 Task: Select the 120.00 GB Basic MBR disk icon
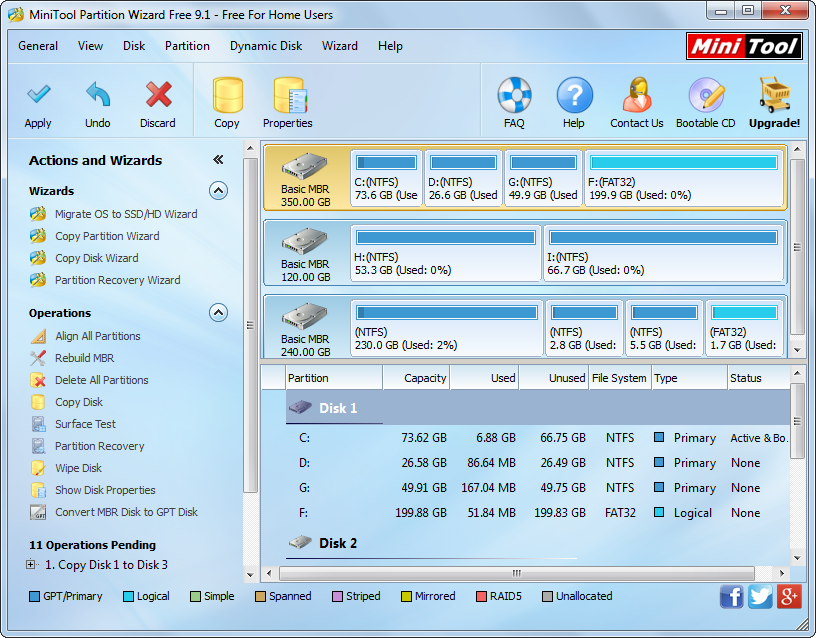[305, 241]
